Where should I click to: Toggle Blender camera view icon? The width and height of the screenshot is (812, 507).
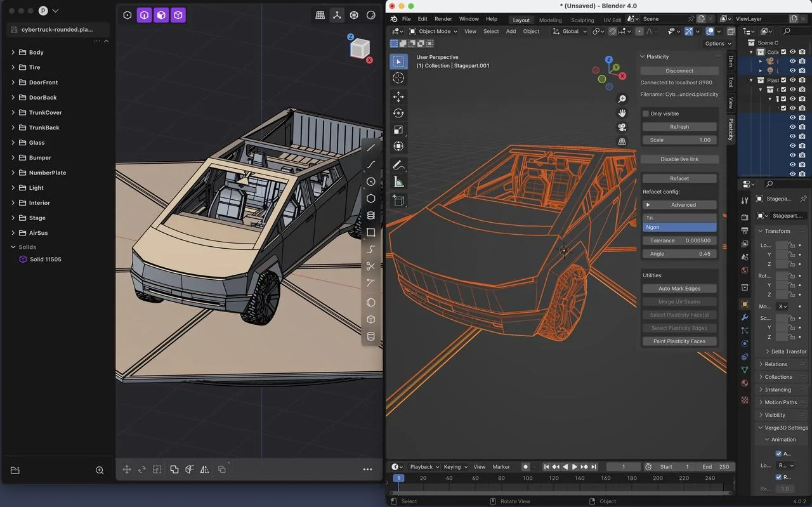point(622,127)
